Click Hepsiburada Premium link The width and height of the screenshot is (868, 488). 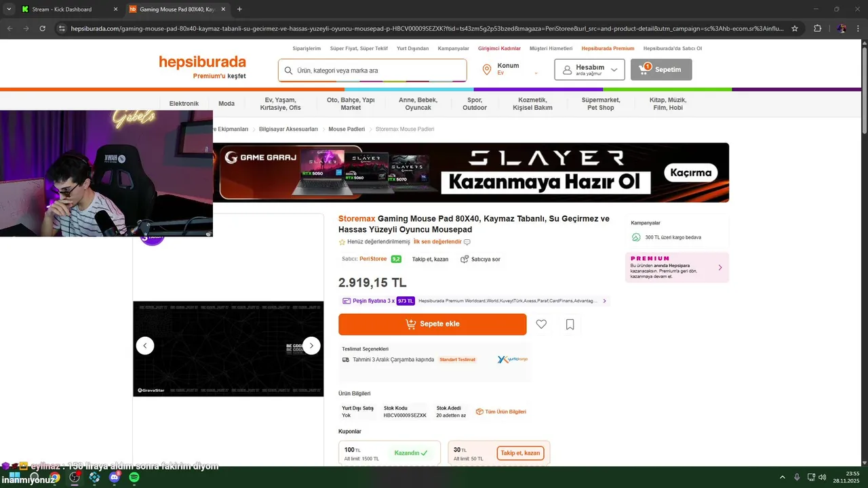point(608,49)
